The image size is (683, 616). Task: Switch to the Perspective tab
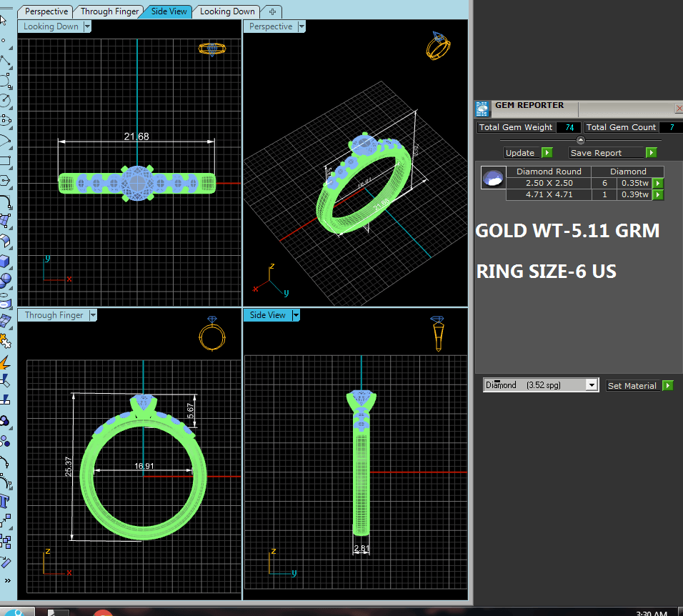[46, 11]
